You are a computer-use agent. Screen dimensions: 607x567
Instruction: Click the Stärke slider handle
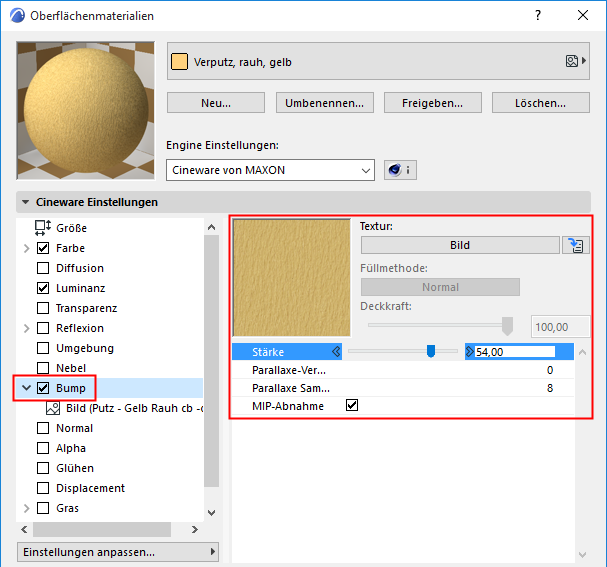click(430, 351)
